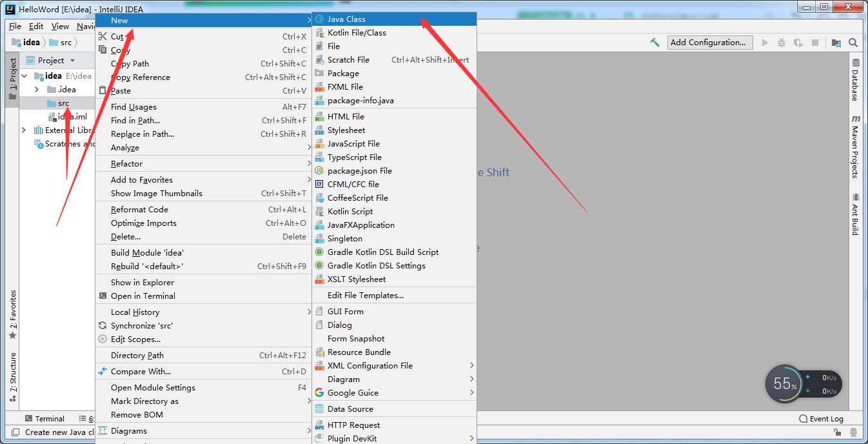Click the Resource Bundle icon
This screenshot has height=444, width=868.
coord(319,352)
